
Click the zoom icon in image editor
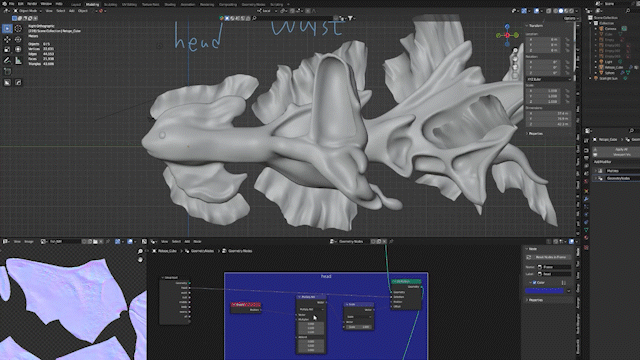click(x=140, y=251)
